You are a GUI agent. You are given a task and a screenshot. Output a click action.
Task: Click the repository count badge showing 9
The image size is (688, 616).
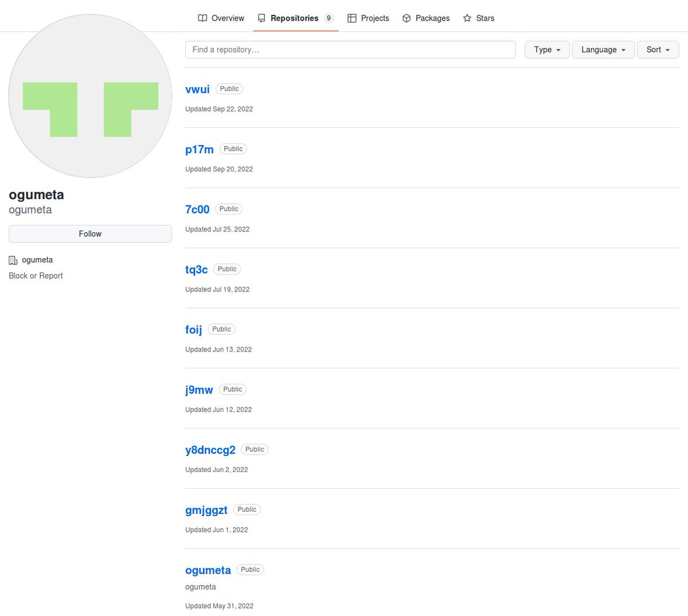[329, 18]
